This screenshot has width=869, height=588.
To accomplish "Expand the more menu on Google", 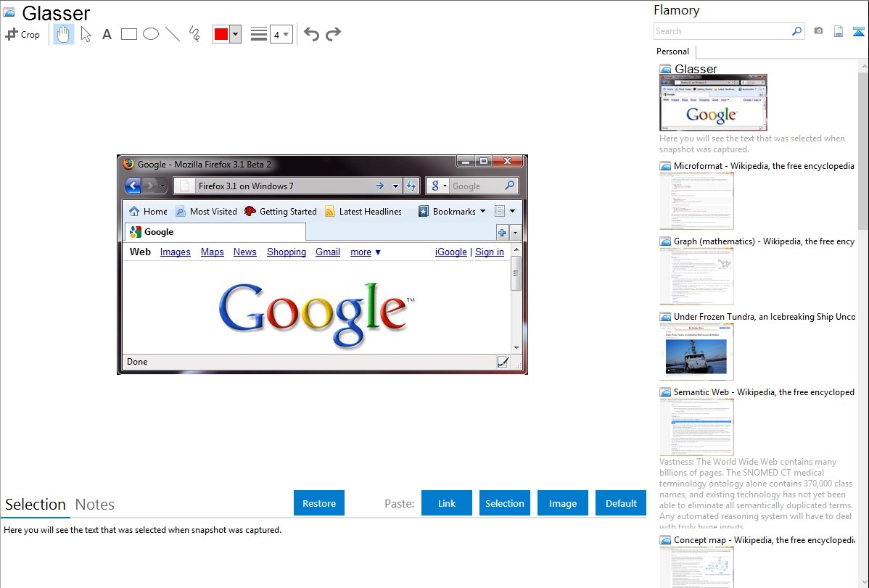I will pyautogui.click(x=365, y=252).
